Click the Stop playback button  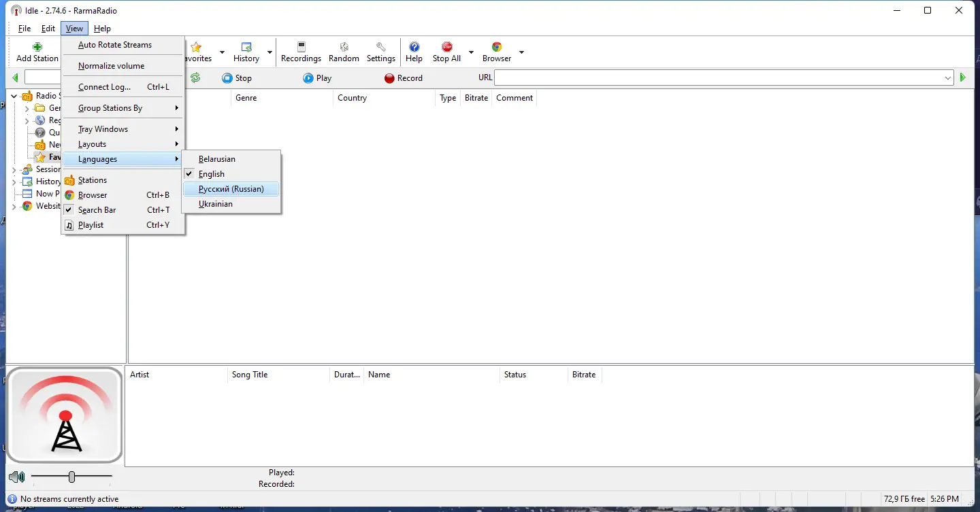237,78
